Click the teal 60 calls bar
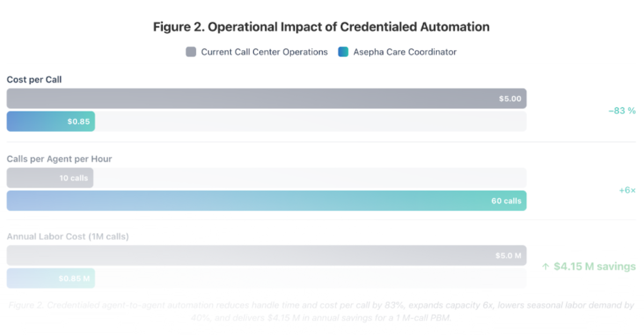644x335 pixels. [266, 200]
